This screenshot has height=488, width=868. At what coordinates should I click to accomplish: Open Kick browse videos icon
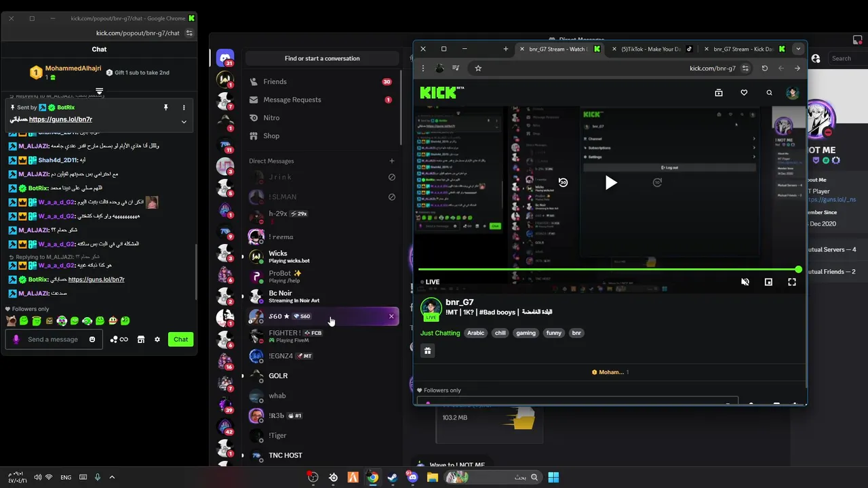(x=719, y=93)
